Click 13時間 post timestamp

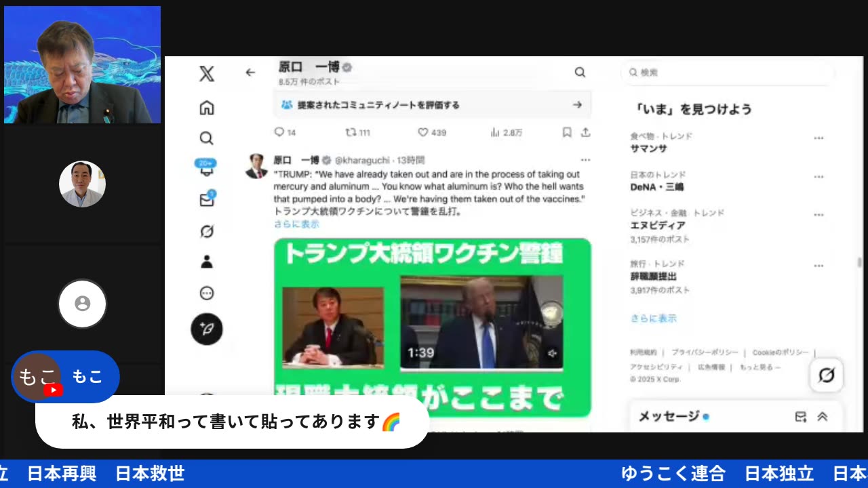tap(411, 160)
